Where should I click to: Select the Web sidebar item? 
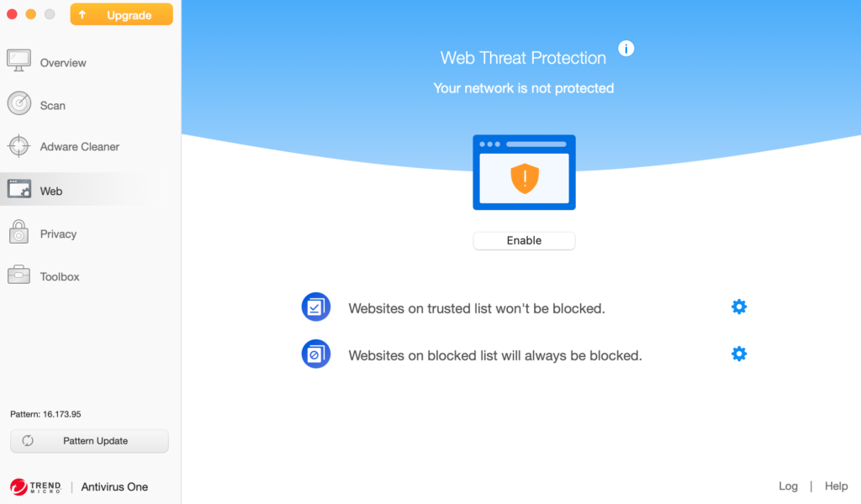[x=51, y=191]
